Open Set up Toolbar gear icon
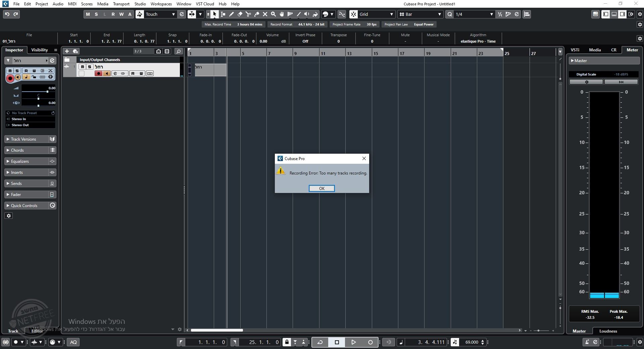The width and height of the screenshot is (644, 349). pyautogui.click(x=639, y=14)
